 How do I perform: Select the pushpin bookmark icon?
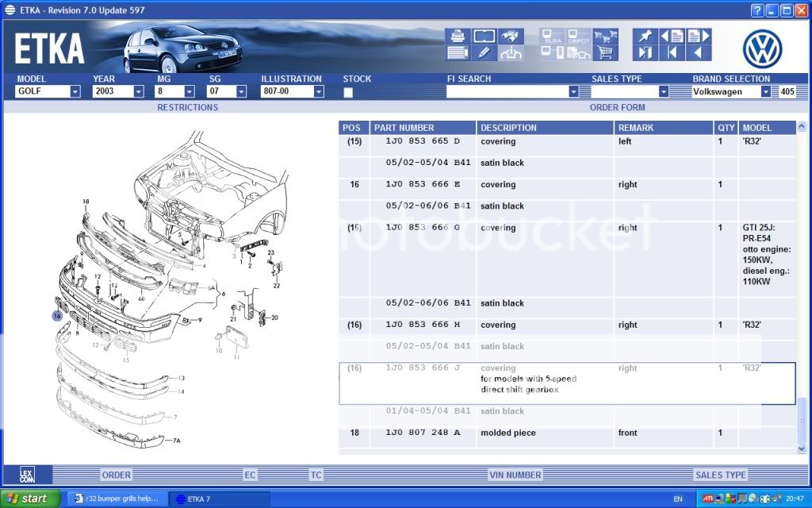pyautogui.click(x=645, y=36)
